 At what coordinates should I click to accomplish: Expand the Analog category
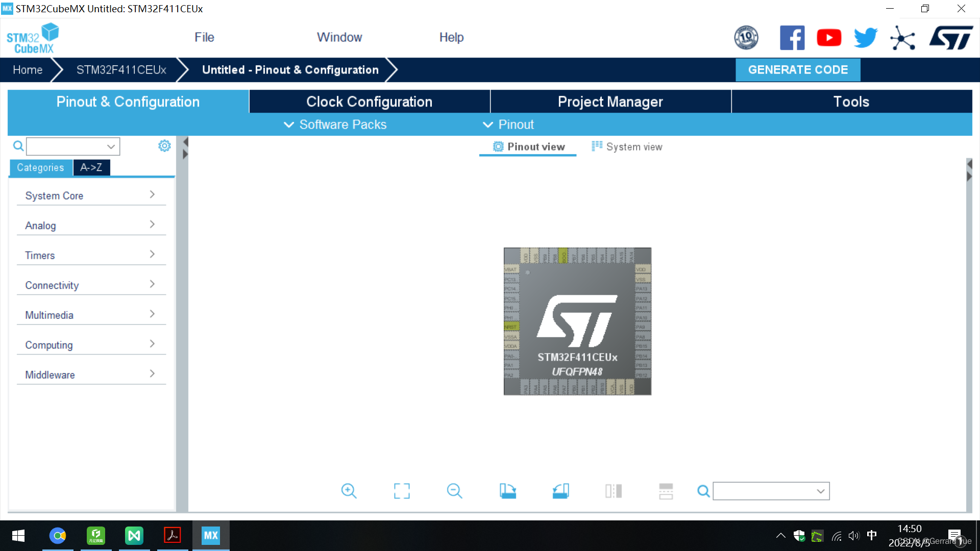click(x=91, y=225)
